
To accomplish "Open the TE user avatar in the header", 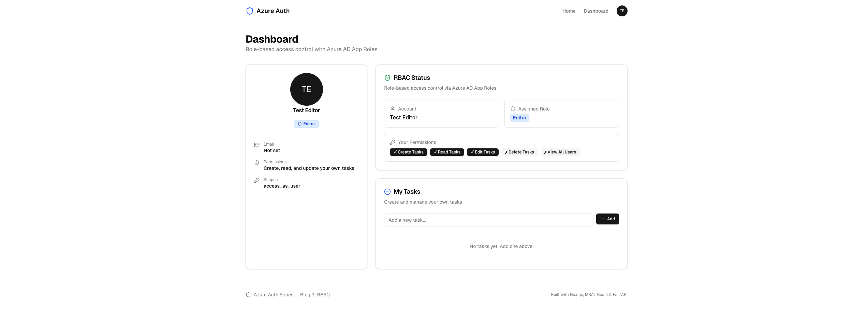I will tap(622, 11).
